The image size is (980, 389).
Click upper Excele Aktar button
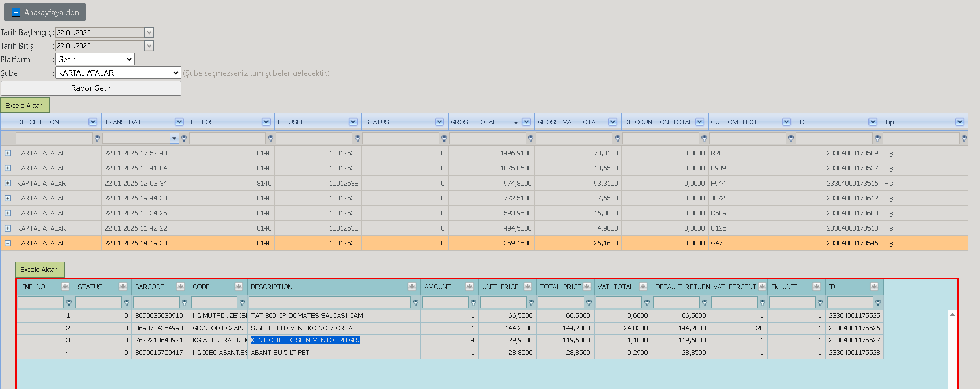(25, 105)
